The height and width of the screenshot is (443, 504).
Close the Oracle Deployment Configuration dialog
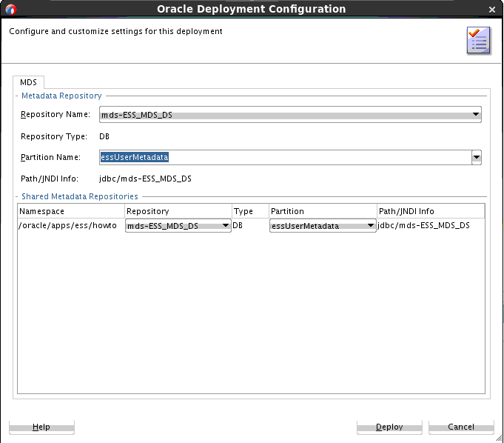coord(491,10)
